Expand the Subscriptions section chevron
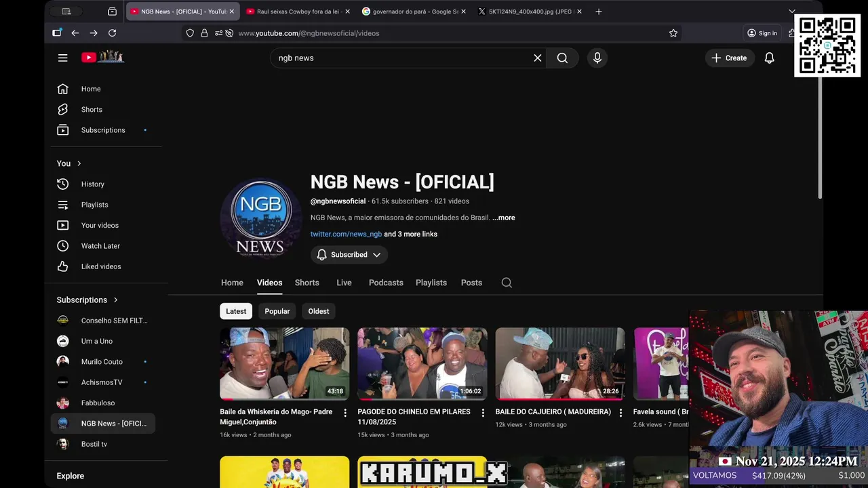The image size is (868, 488). (x=115, y=300)
